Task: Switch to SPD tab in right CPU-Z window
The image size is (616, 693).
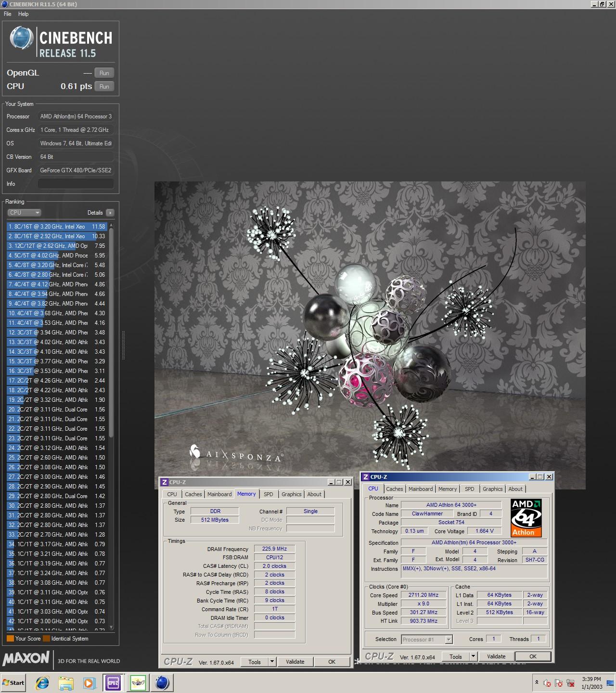Action: [x=469, y=489]
